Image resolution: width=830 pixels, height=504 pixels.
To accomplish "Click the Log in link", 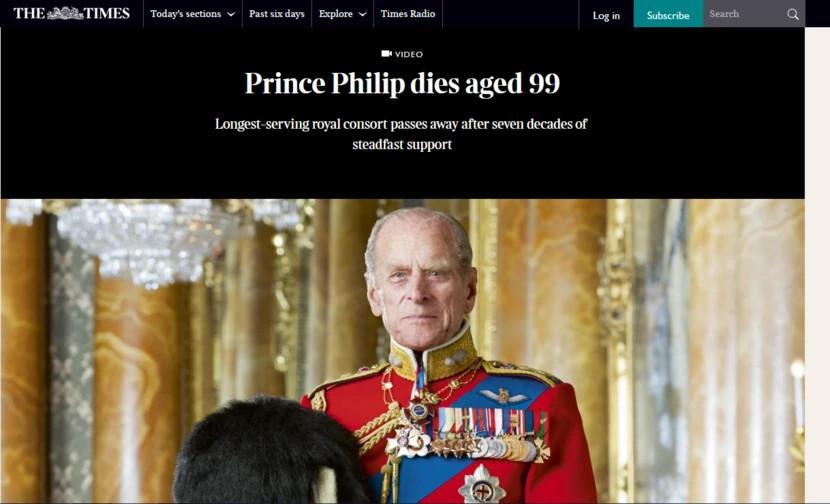I will [606, 15].
